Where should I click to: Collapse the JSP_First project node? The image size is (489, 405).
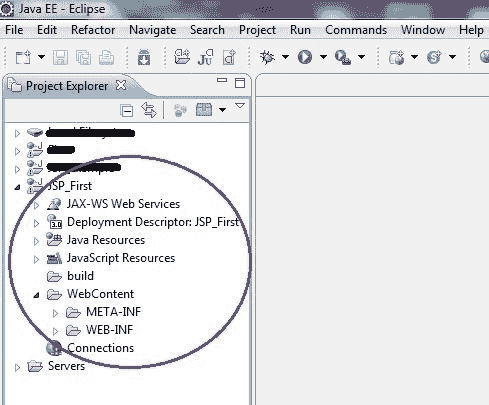[x=17, y=187]
